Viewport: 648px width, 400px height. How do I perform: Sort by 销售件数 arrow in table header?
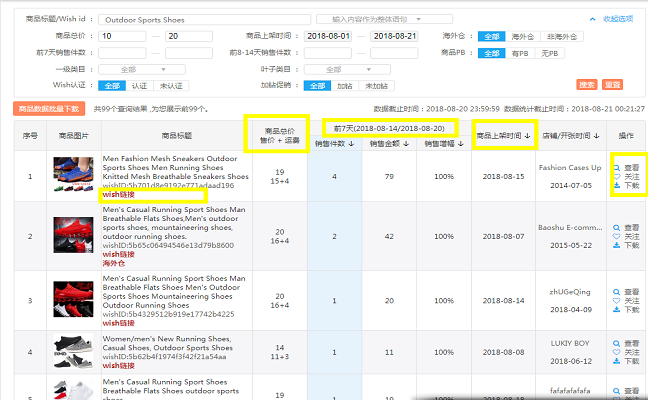point(351,144)
